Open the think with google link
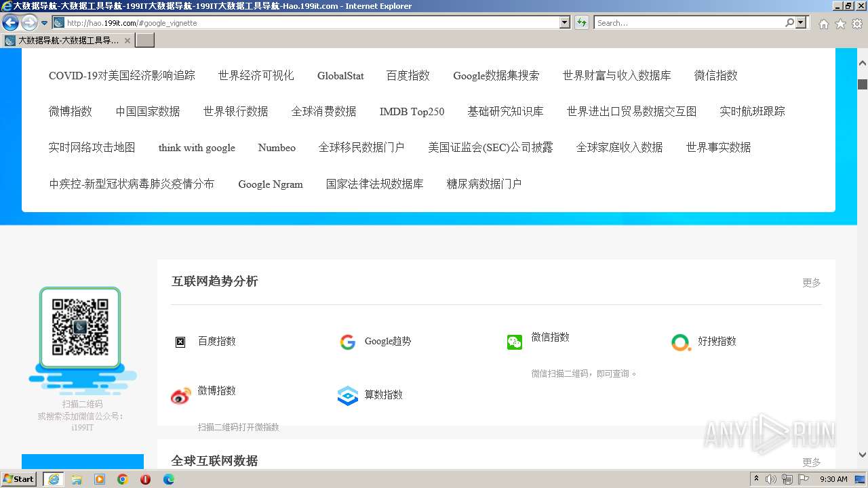 point(197,148)
